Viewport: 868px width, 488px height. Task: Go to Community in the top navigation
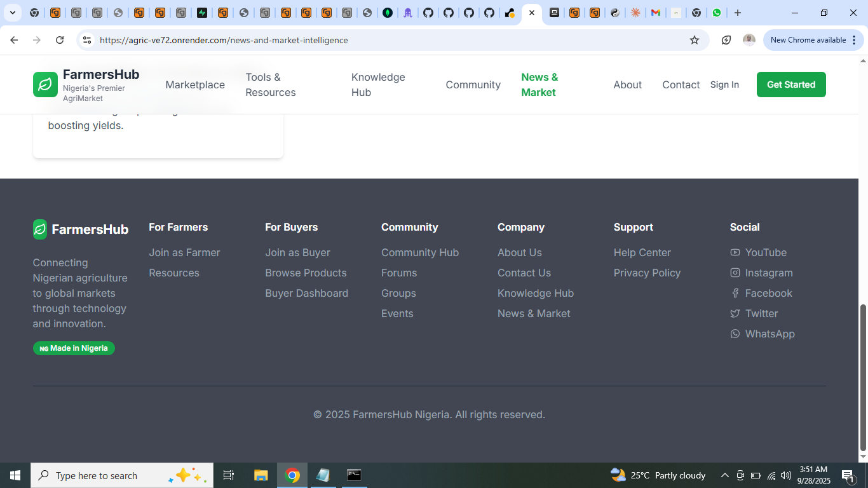click(x=473, y=85)
